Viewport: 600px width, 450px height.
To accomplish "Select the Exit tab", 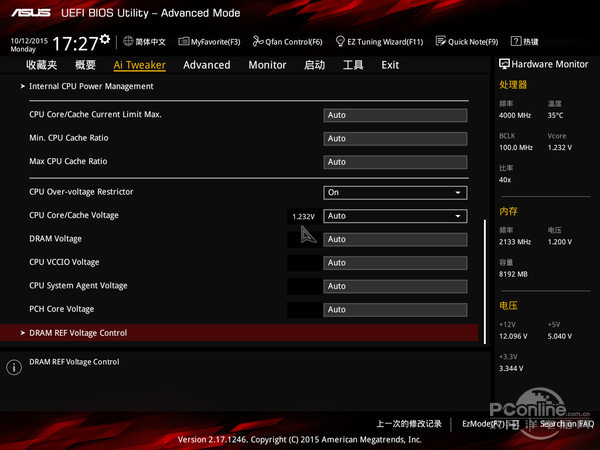I will point(390,65).
